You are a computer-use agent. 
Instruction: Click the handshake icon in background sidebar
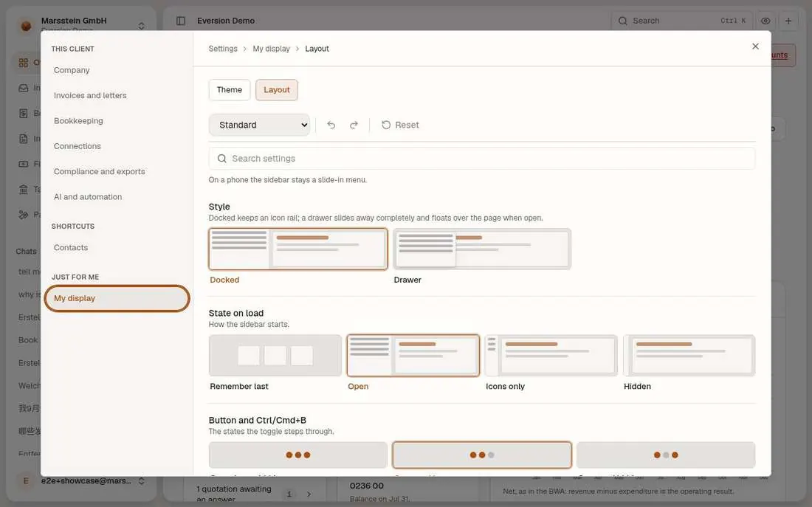pos(24,215)
